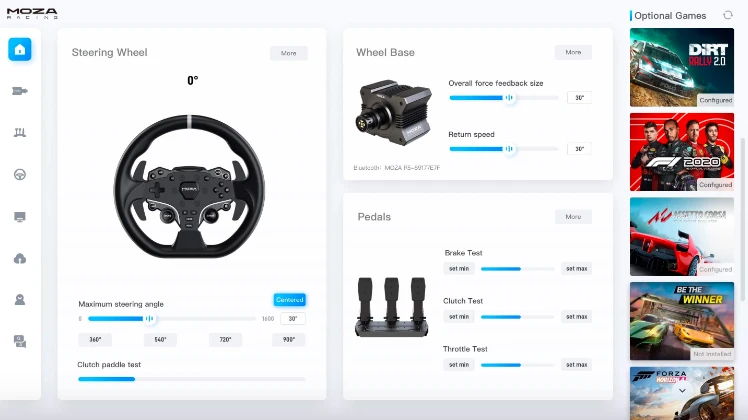This screenshot has height=420, width=748.
Task: Open the support chat sidebar icon
Action: coord(20,341)
